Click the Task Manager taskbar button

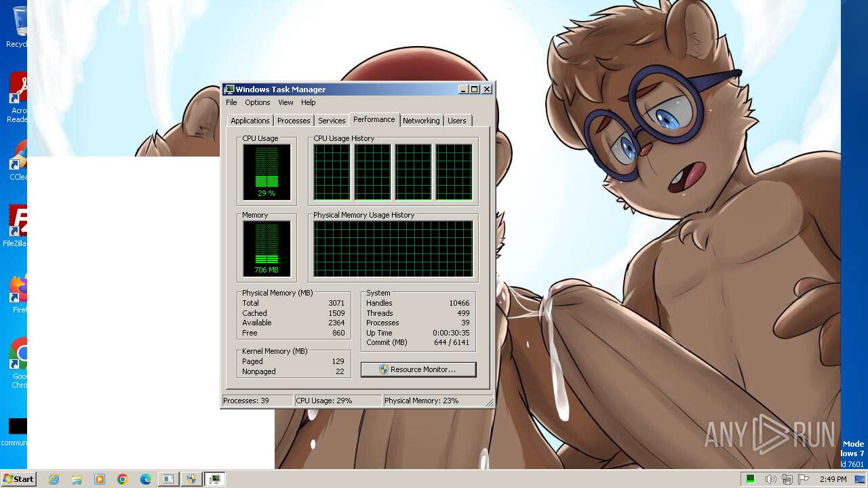click(215, 479)
